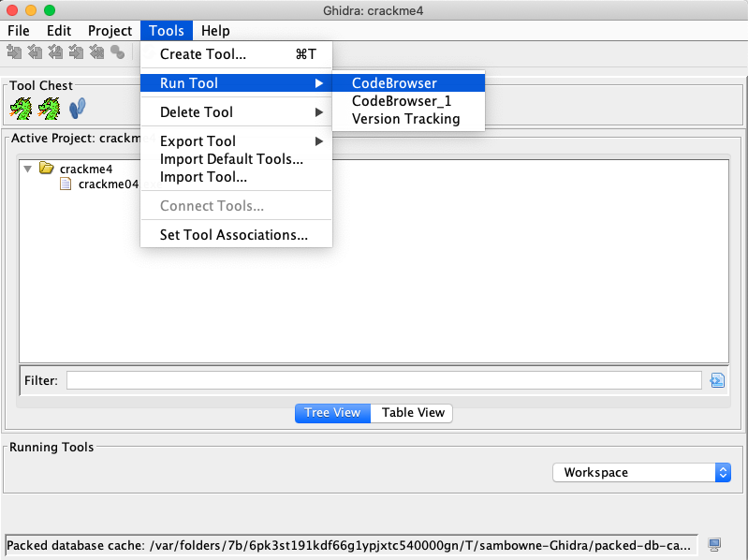The width and height of the screenshot is (748, 560).
Task: Collapse the crackme4 folder tree node
Action: tap(28, 169)
